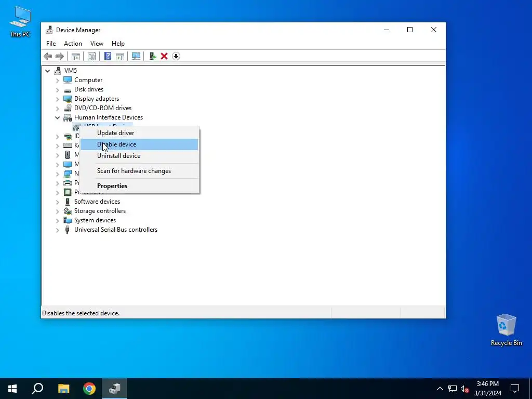Open Properties using the toolbar sheet icon
This screenshot has width=532, height=399.
(91, 56)
